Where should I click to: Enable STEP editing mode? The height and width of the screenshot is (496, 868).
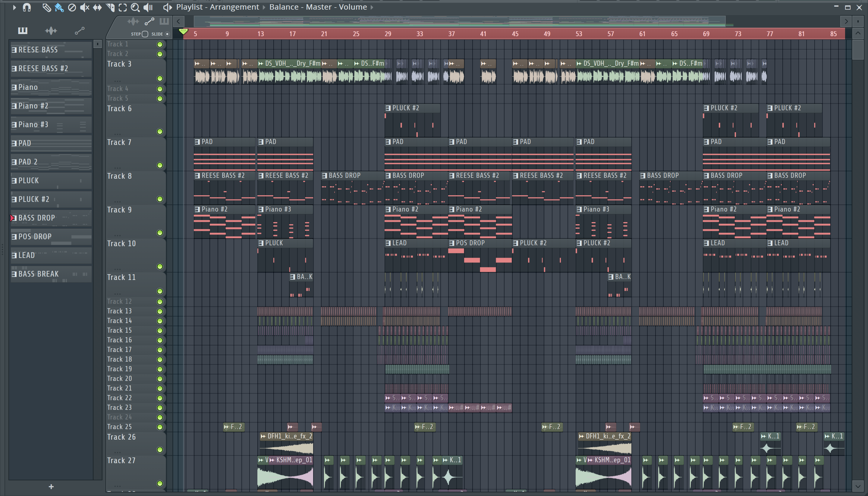145,34
